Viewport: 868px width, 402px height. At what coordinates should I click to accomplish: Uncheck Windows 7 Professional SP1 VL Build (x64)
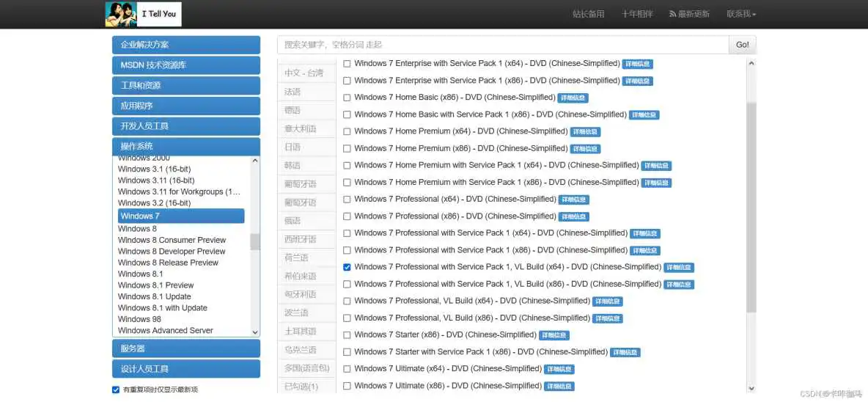[x=347, y=268]
